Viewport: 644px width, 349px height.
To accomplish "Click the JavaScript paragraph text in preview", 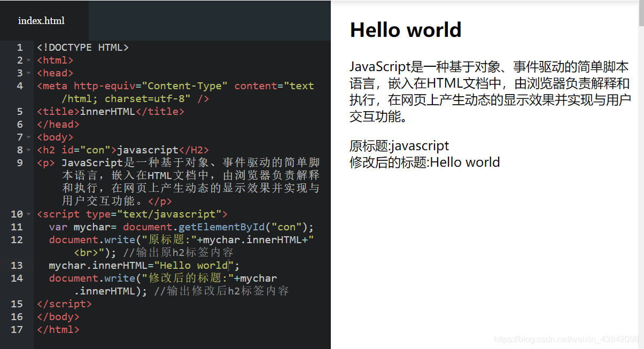I will pos(491,91).
